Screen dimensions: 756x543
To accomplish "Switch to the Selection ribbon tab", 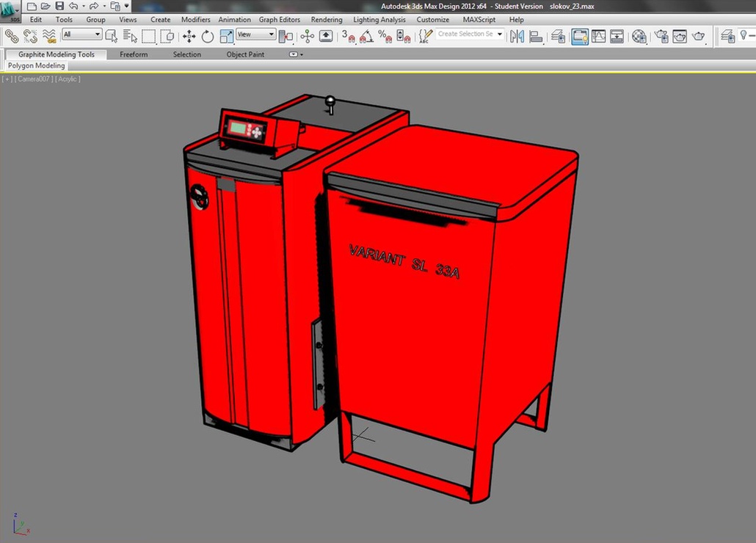I will [x=186, y=54].
